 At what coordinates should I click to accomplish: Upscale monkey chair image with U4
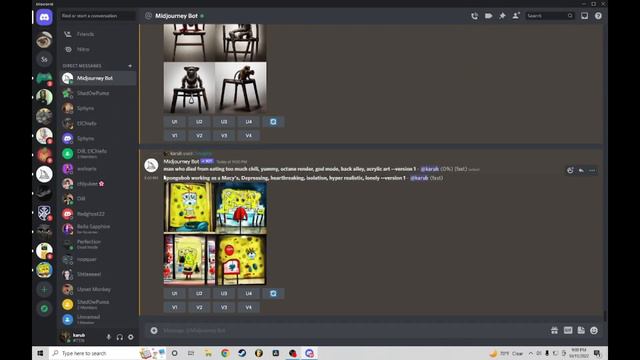coord(249,122)
